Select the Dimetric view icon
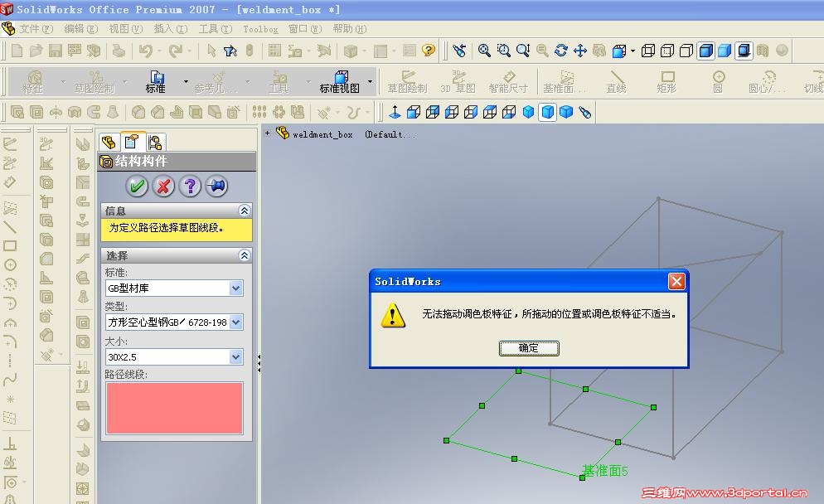Screen dimensions: 824x504 click(x=566, y=112)
